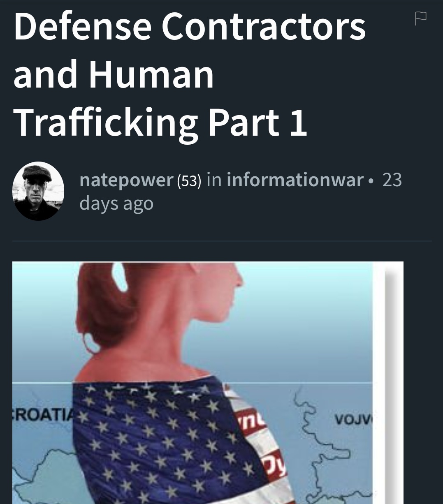Click "Part 1" in the post title
This screenshot has width=443, height=504.
click(257, 123)
